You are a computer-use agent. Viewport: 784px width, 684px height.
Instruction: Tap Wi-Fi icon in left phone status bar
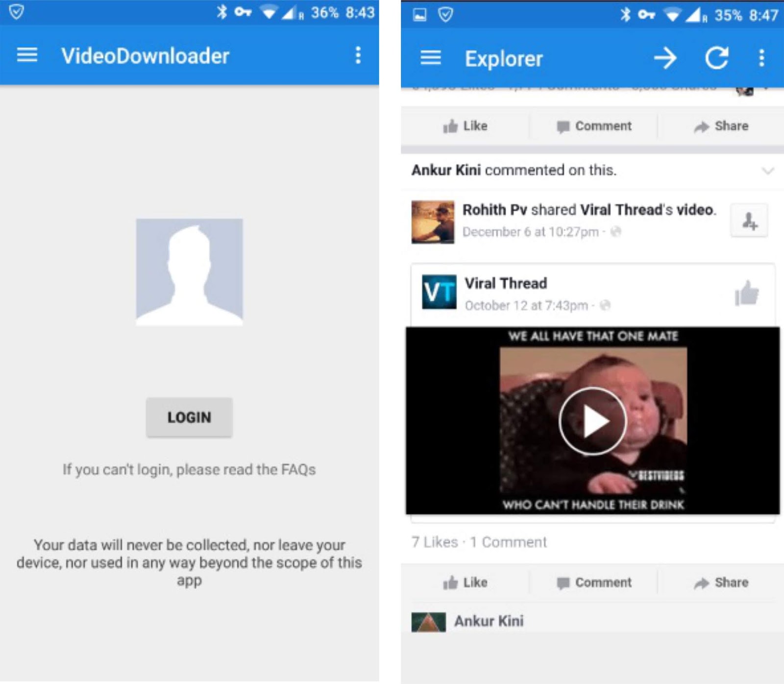[x=269, y=12]
